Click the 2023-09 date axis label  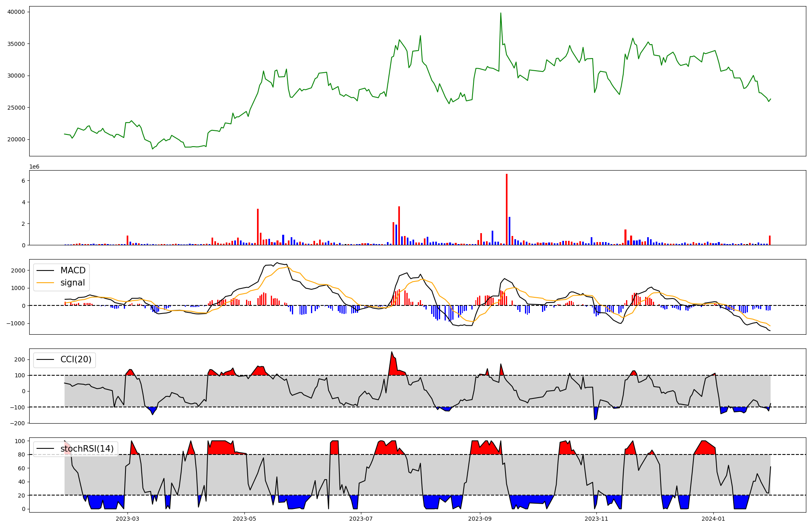point(480,519)
